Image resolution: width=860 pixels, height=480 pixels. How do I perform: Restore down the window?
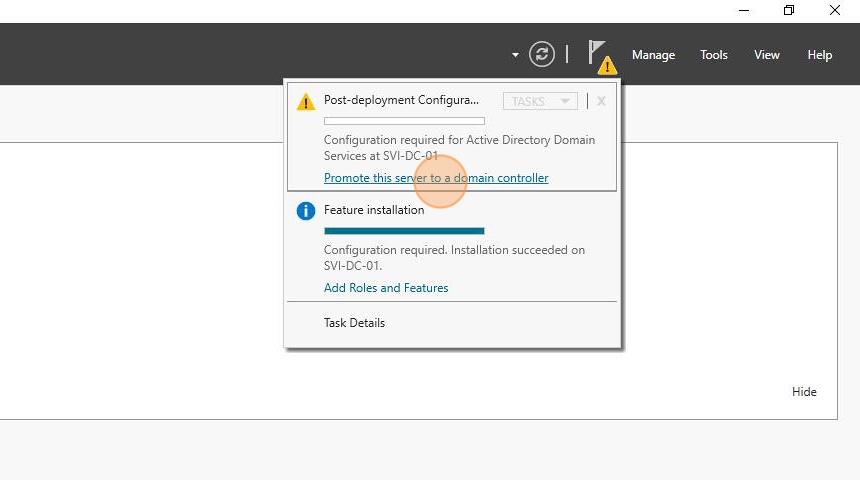(x=789, y=10)
